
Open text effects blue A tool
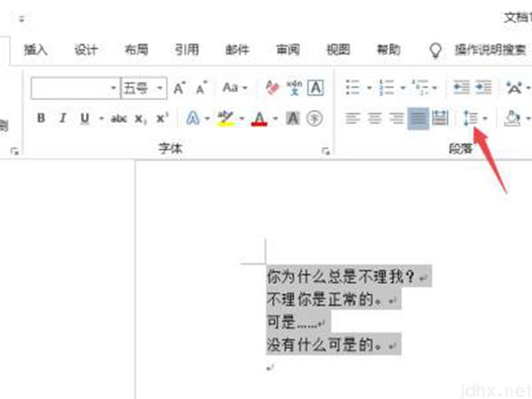tap(193, 118)
